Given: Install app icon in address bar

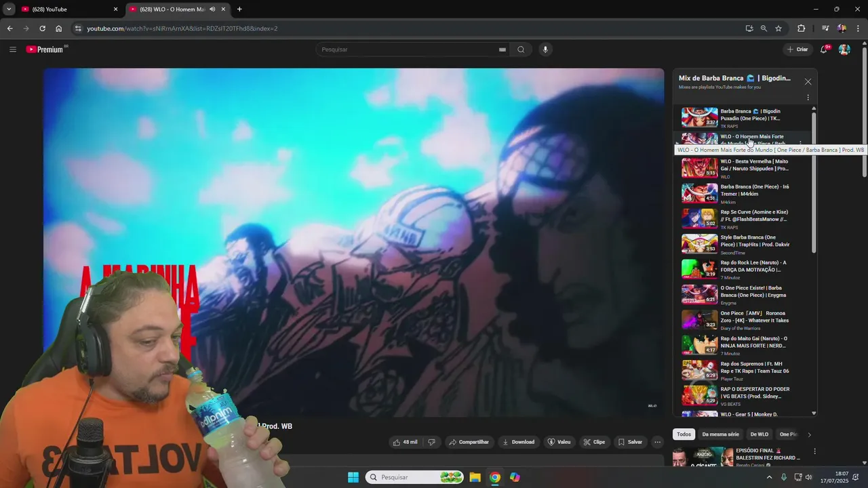Looking at the screenshot, I should (x=749, y=28).
